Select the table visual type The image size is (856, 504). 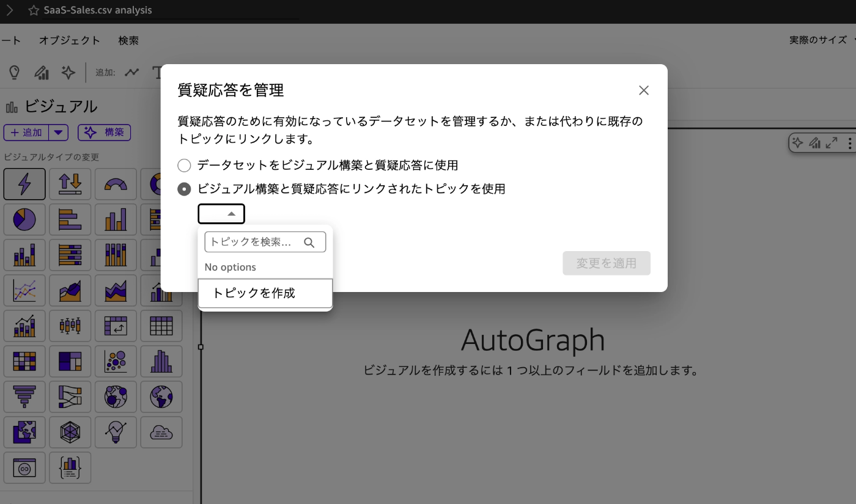pyautogui.click(x=161, y=326)
